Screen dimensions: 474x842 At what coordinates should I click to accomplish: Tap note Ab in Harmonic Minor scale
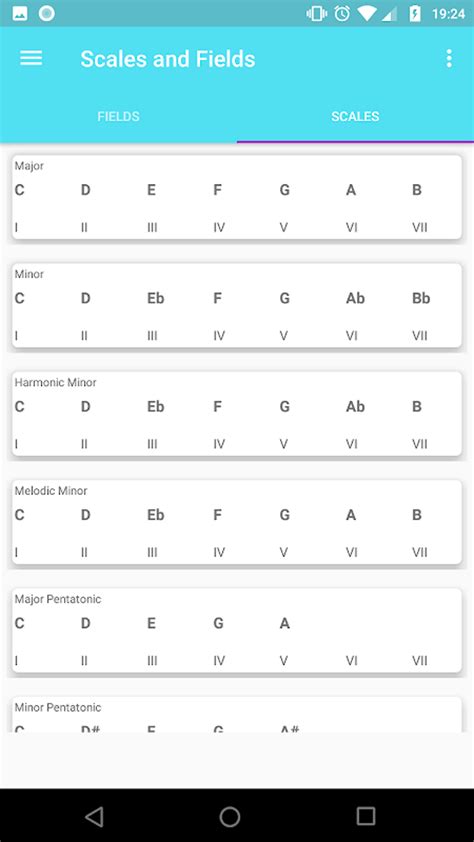355,407
